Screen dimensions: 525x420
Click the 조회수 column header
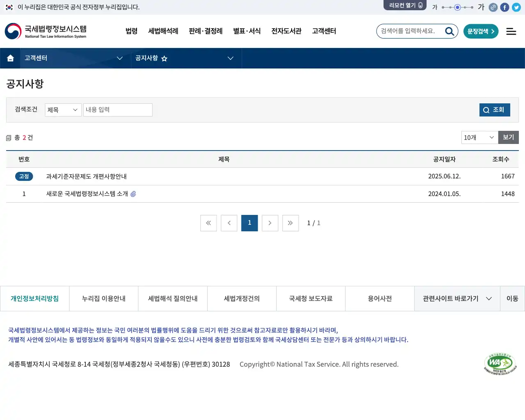[x=501, y=159]
